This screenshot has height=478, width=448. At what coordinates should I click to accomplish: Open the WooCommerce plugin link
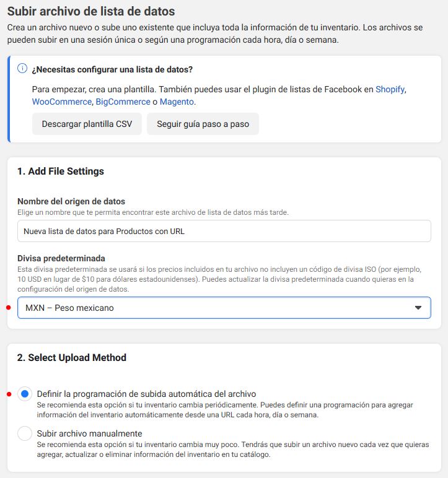click(x=62, y=102)
